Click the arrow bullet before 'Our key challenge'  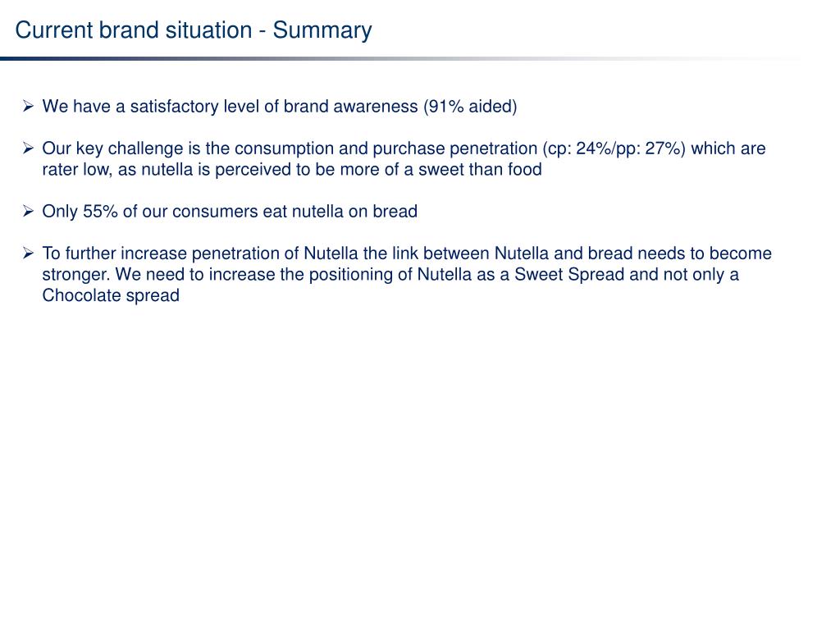[x=29, y=148]
